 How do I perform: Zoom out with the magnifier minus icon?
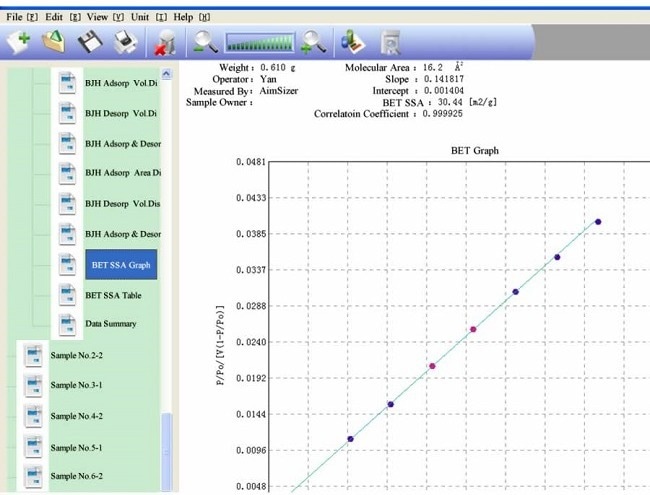coord(205,42)
